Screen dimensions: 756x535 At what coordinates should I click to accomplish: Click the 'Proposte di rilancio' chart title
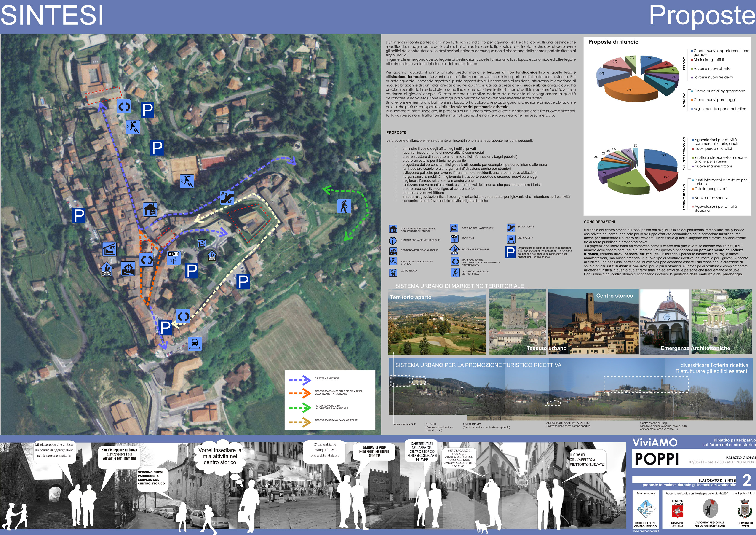click(613, 42)
